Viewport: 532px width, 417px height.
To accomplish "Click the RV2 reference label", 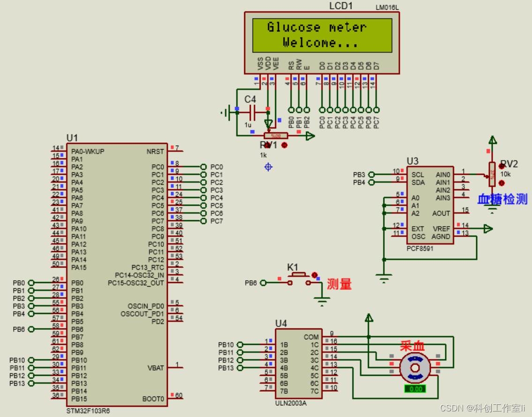I will click(x=509, y=164).
